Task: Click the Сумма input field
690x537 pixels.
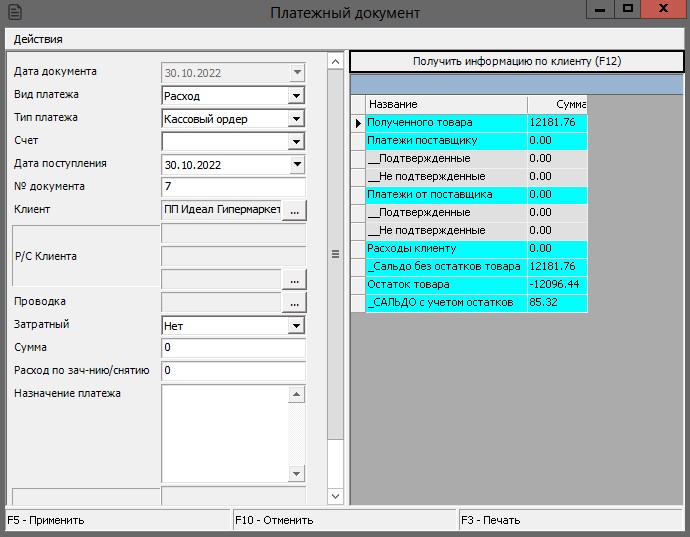Action: point(232,348)
